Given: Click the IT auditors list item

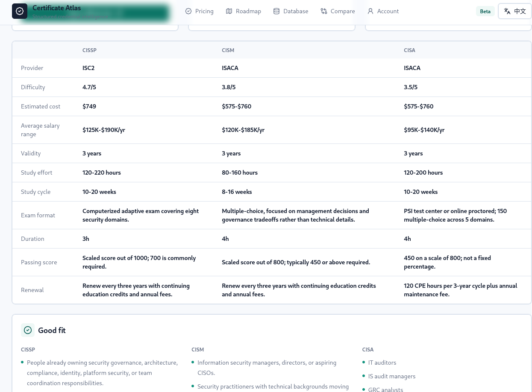Looking at the screenshot, I should pyautogui.click(x=382, y=363).
